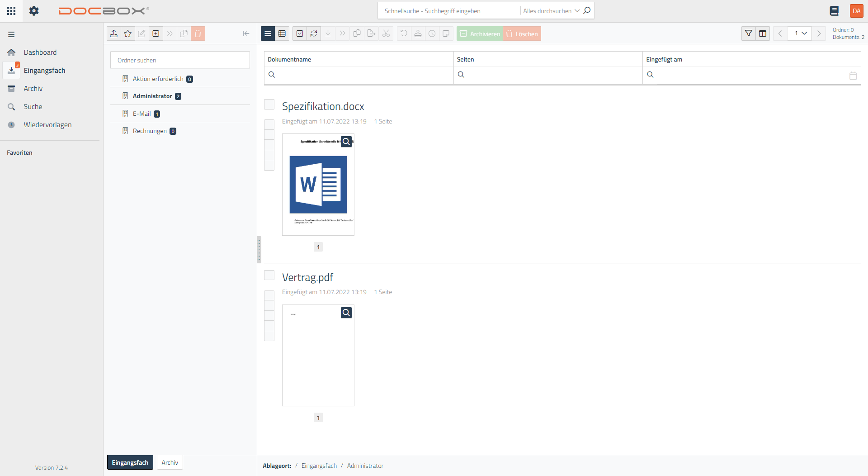The image size is (868, 476).
Task: Toggle select all documents checkbox button
Action: 300,33
